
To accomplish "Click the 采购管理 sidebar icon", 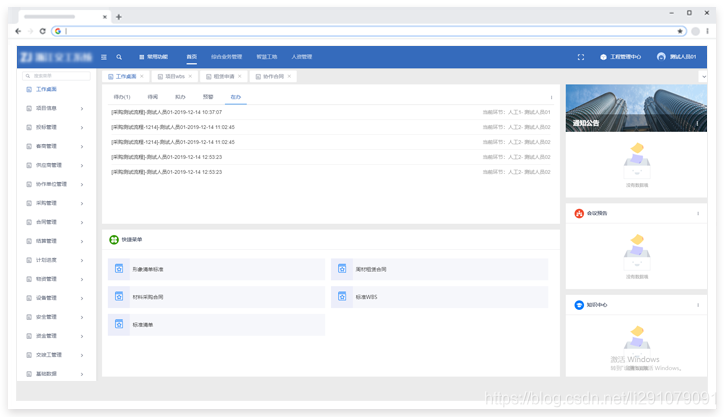I will point(29,203).
